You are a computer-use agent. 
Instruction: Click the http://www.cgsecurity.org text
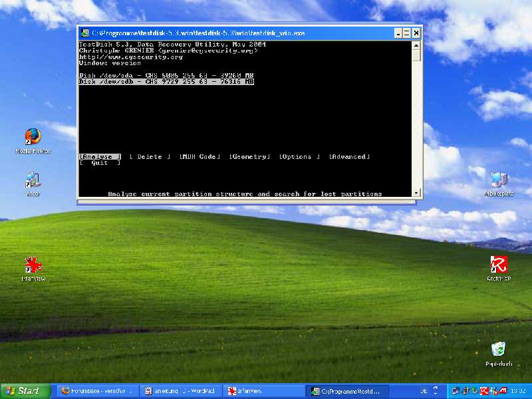coord(131,57)
